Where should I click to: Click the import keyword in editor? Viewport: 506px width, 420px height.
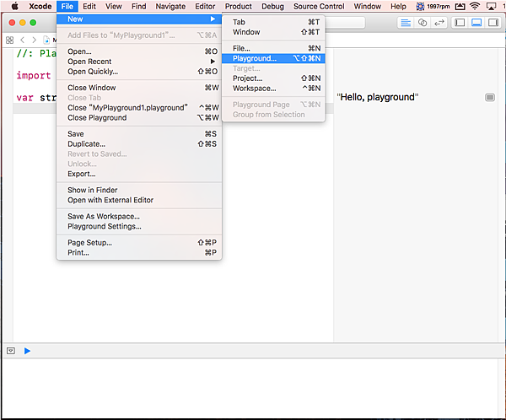(34, 75)
